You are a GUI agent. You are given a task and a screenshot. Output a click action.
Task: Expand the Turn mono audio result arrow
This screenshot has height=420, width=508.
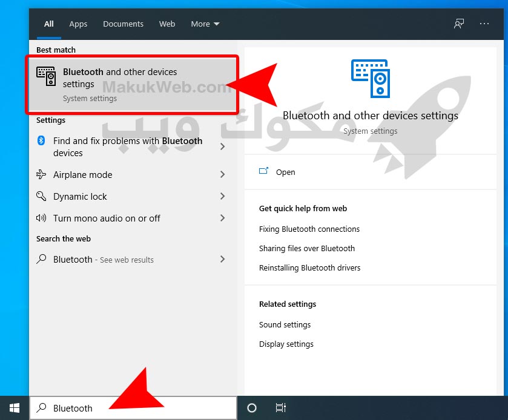tap(222, 218)
